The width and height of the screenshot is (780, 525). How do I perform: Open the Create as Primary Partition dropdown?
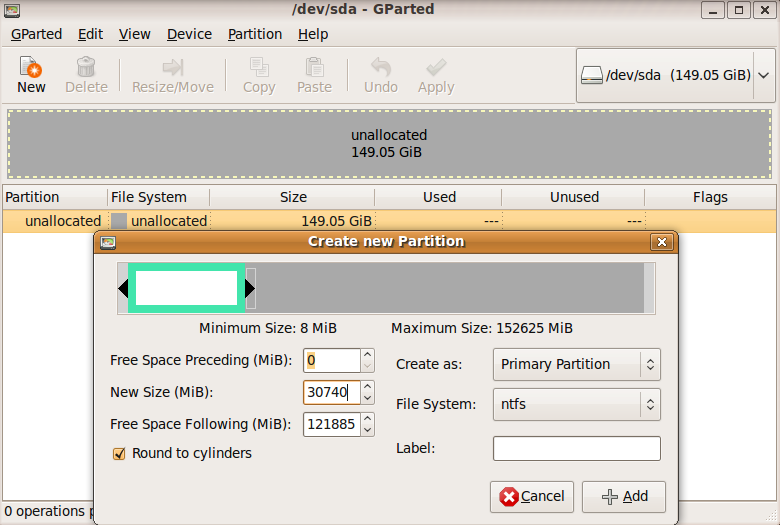(x=577, y=364)
